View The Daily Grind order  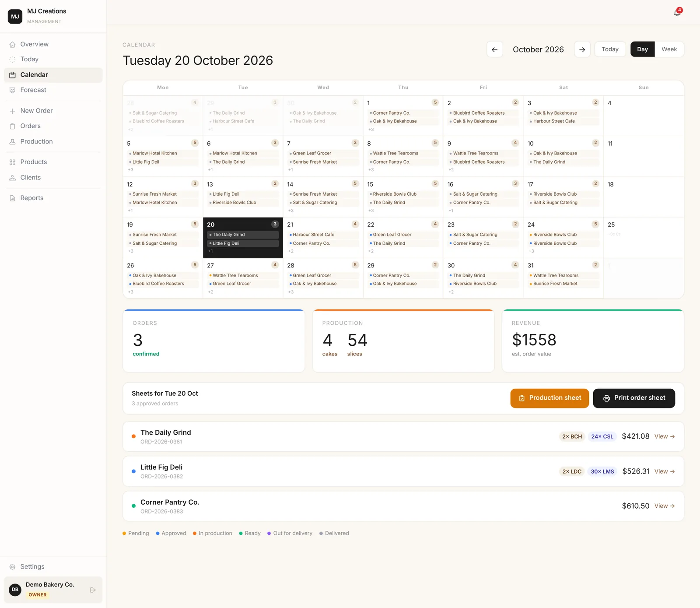pyautogui.click(x=665, y=436)
